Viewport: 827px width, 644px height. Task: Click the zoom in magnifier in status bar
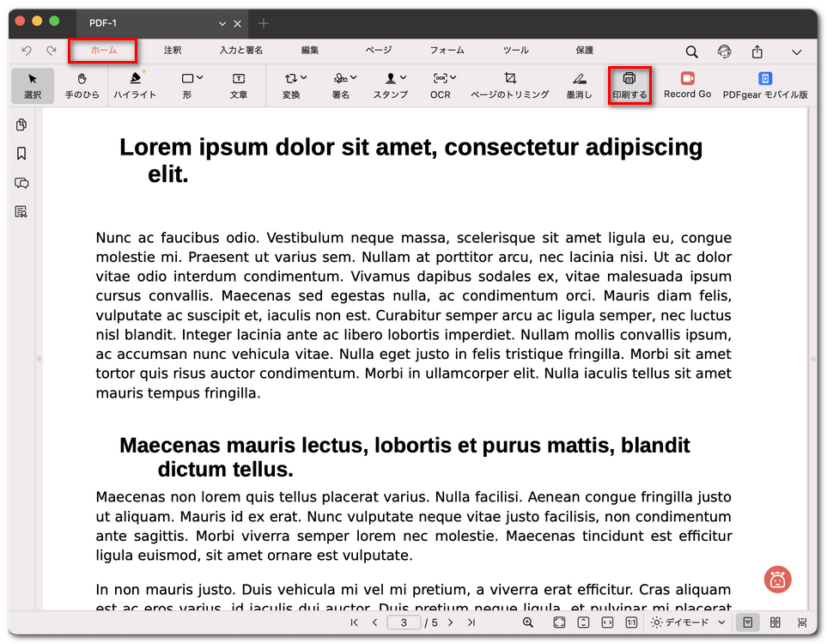[x=528, y=623]
